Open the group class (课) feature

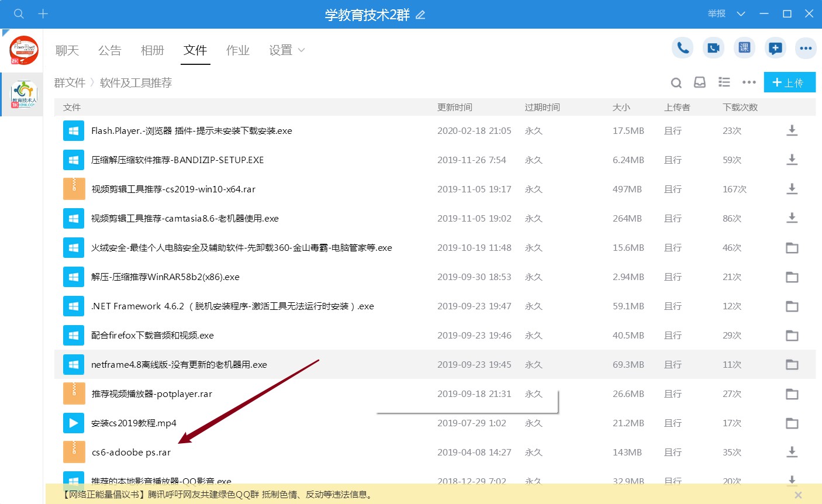(x=744, y=48)
